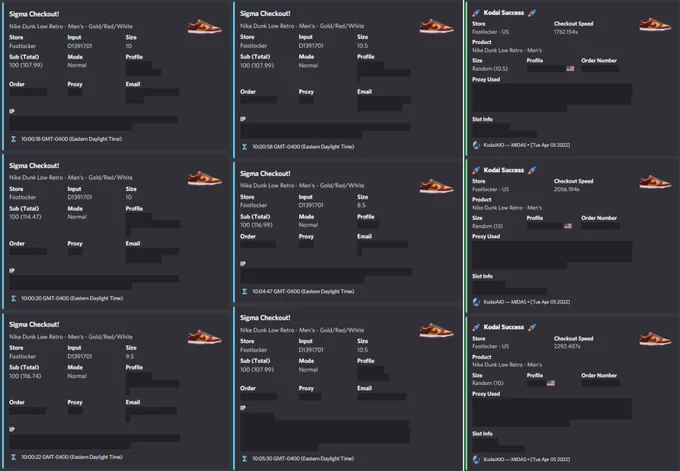Click the rocket emoji before Kodai Success, 1752.154s card
This screenshot has height=471, width=680.
(x=476, y=13)
